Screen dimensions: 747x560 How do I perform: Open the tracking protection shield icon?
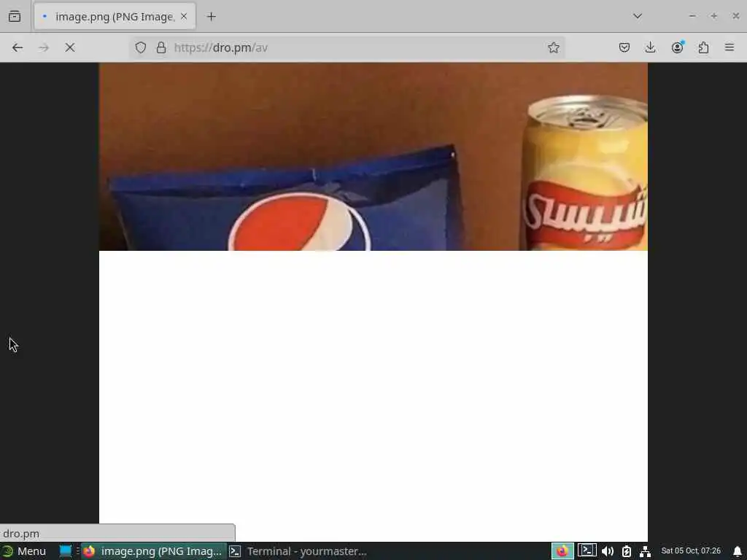pyautogui.click(x=141, y=47)
